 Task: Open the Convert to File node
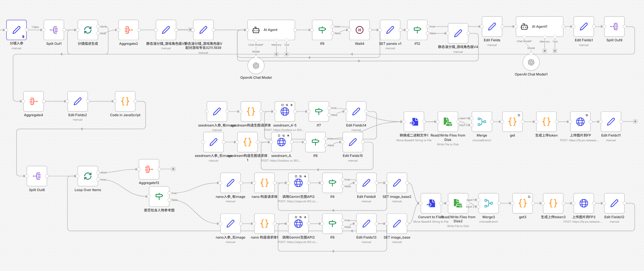[x=431, y=203]
